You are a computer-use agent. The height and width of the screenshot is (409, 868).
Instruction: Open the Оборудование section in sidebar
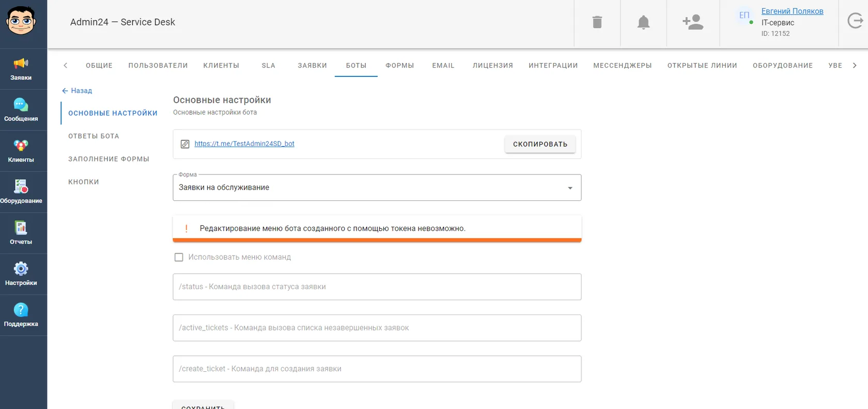21,192
